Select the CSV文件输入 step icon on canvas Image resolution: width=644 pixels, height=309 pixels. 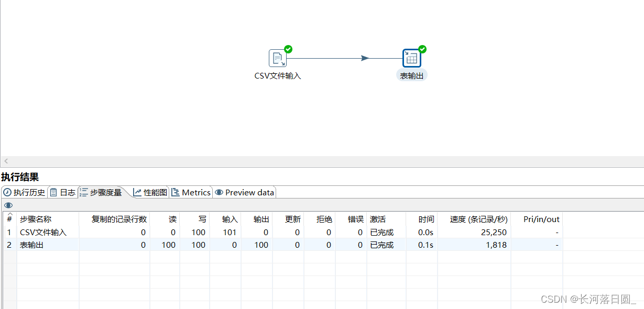click(x=277, y=58)
